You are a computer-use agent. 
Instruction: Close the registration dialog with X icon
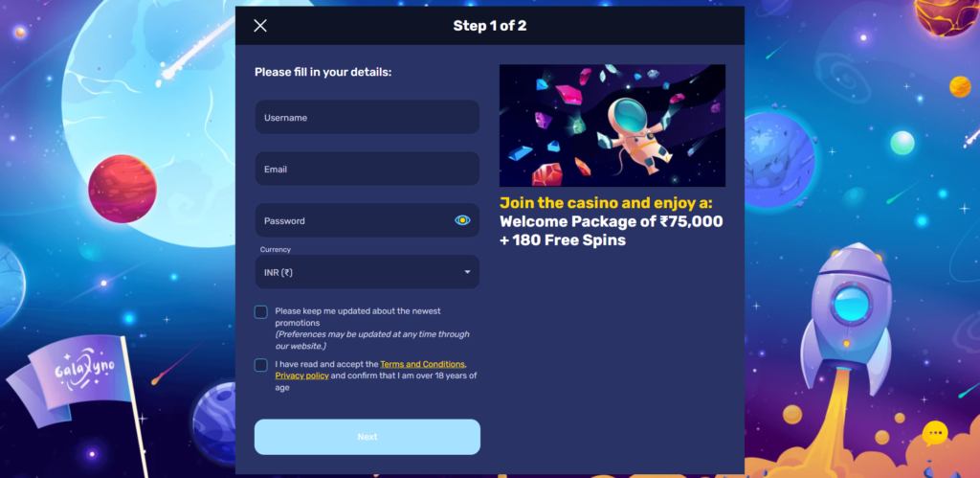[260, 26]
